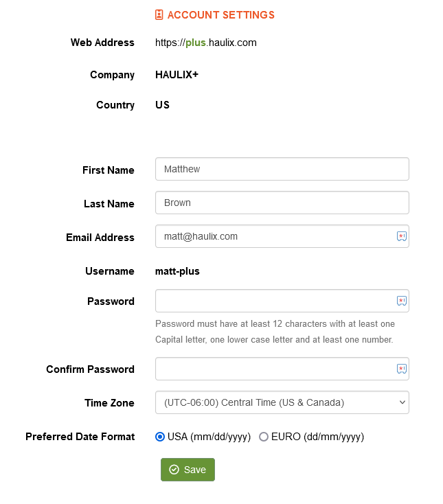Select EURO (dd/mm/yyyy) date format

264,437
